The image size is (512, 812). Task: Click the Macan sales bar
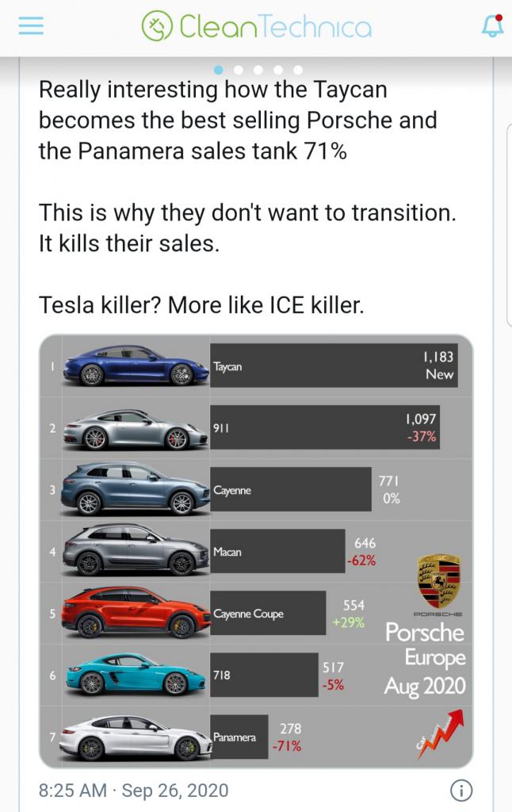pyautogui.click(x=277, y=551)
